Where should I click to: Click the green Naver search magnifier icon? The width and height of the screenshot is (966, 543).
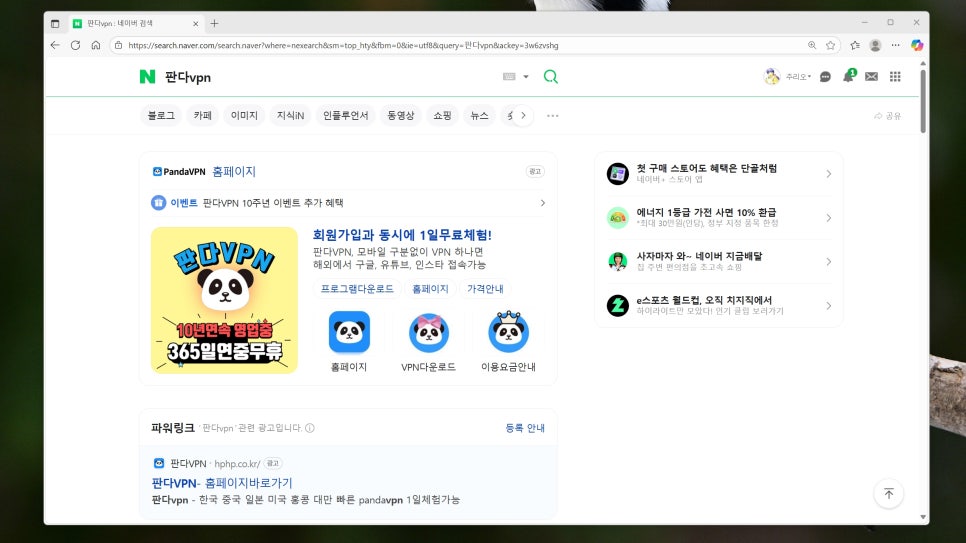point(551,76)
